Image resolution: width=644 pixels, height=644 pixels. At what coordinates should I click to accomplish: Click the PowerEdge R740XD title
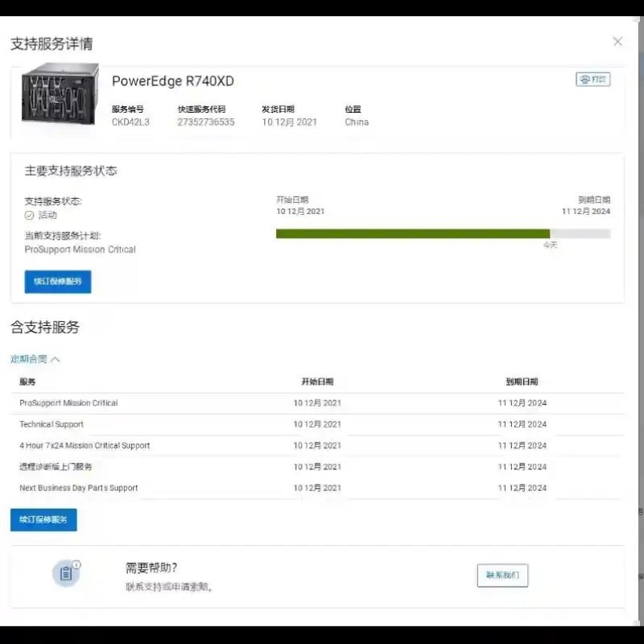(x=173, y=81)
